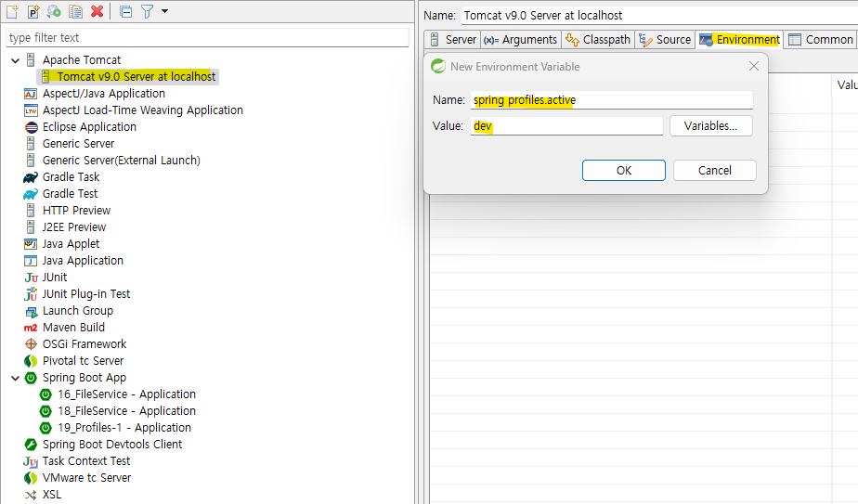Click the Launch Group icon
This screenshot has height=504, width=858.
[32, 311]
